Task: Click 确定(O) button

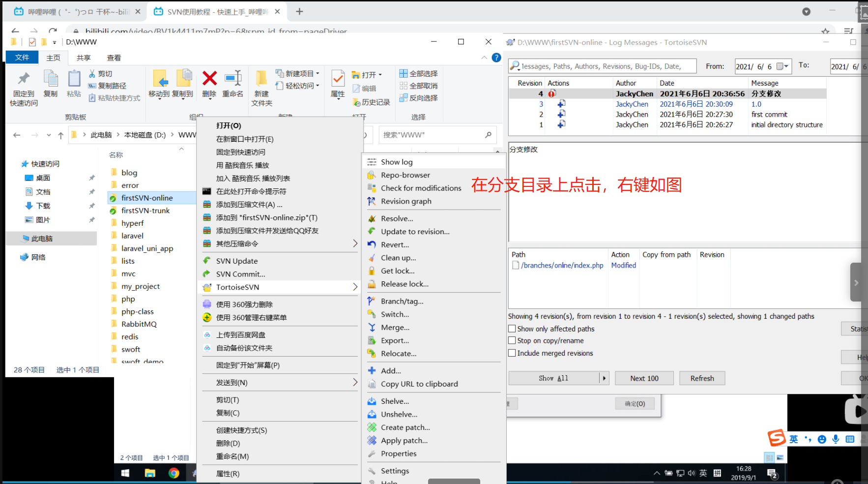Action: pos(635,404)
